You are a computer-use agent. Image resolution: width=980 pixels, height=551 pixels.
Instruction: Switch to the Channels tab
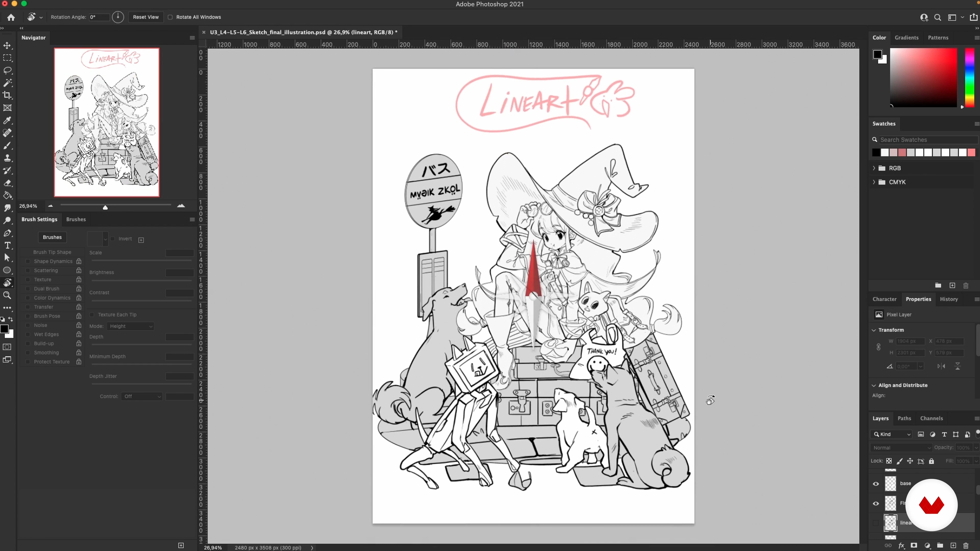931,418
